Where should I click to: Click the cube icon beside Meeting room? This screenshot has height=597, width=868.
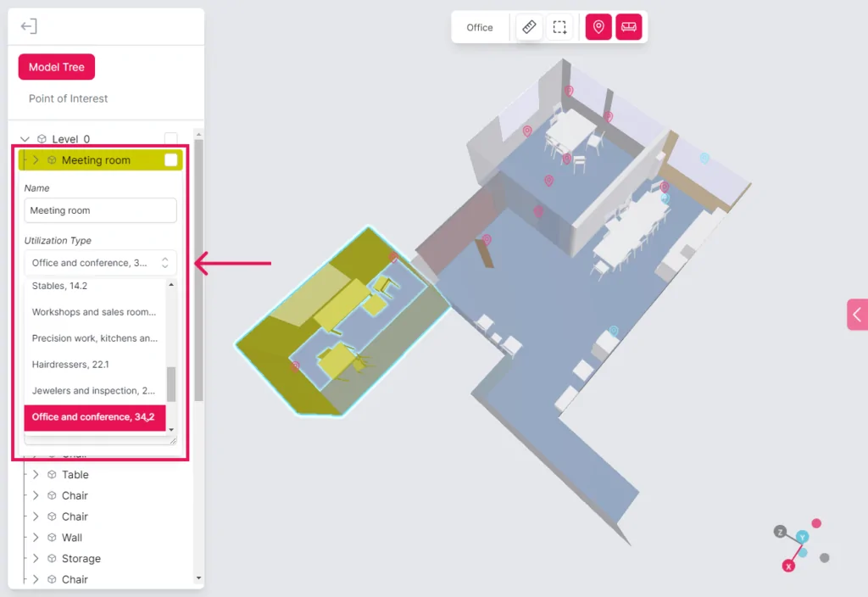click(52, 160)
